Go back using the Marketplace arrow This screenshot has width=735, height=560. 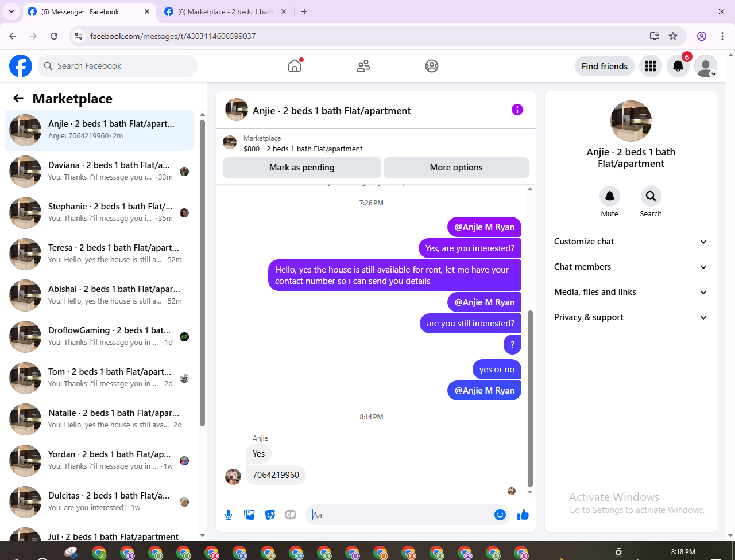(x=18, y=98)
